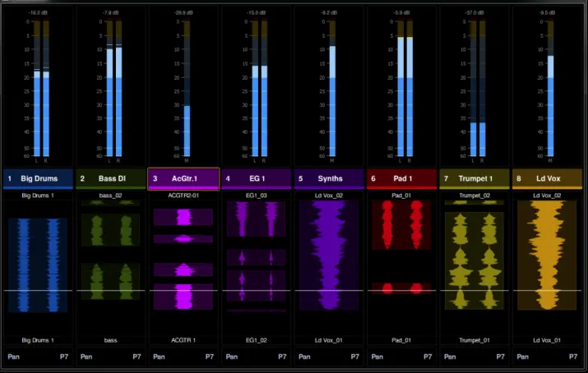
Task: Click the Synths mono level meter
Action: pyautogui.click(x=332, y=89)
